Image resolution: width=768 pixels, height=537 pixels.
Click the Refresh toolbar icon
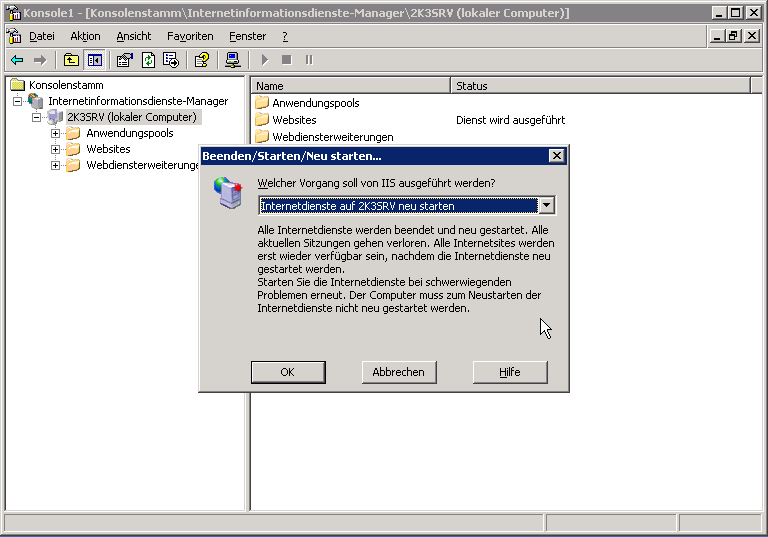(x=148, y=60)
